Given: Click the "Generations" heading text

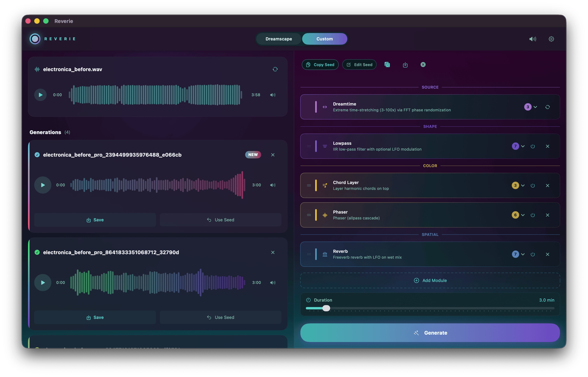Looking at the screenshot, I should click(x=45, y=133).
